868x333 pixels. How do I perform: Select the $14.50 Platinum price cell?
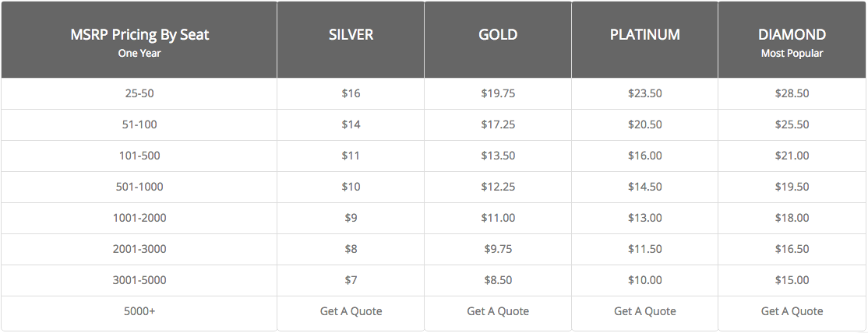click(x=645, y=187)
